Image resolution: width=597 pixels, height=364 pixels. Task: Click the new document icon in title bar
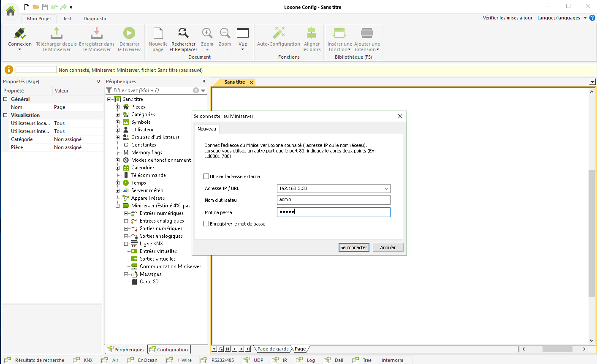click(x=27, y=7)
